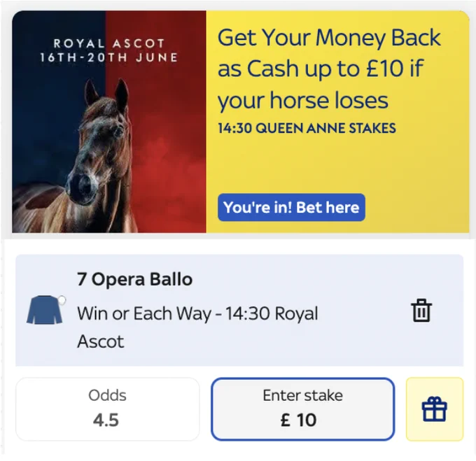Image resolution: width=476 pixels, height=461 pixels.
Task: Click the 4.5 odds value
Action: (106, 420)
